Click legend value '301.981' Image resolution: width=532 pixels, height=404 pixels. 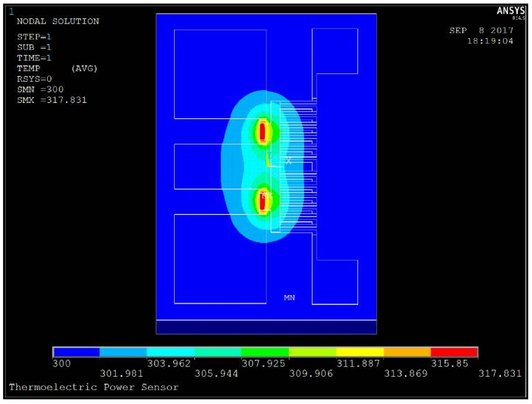click(x=122, y=373)
